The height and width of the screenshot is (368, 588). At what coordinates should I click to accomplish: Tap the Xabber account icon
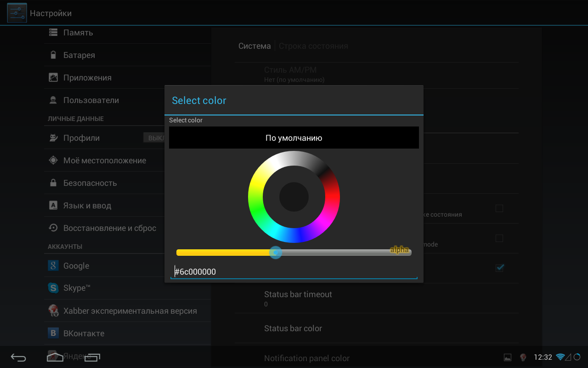click(x=54, y=310)
